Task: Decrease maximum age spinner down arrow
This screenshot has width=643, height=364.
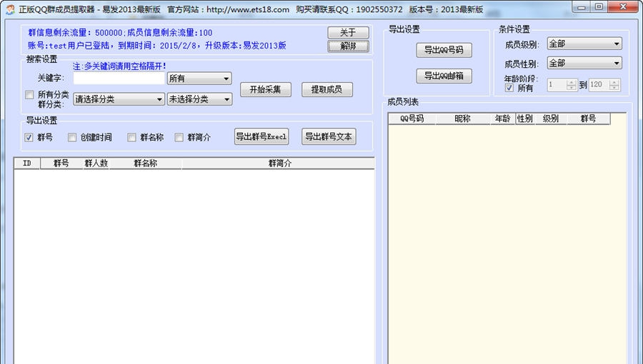Action: coord(614,88)
